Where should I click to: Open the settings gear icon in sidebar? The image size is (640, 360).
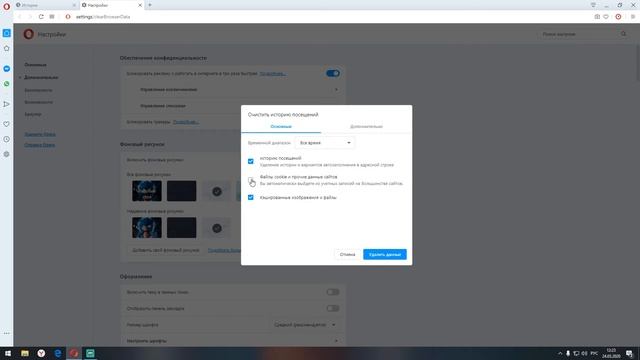pyautogui.click(x=7, y=154)
